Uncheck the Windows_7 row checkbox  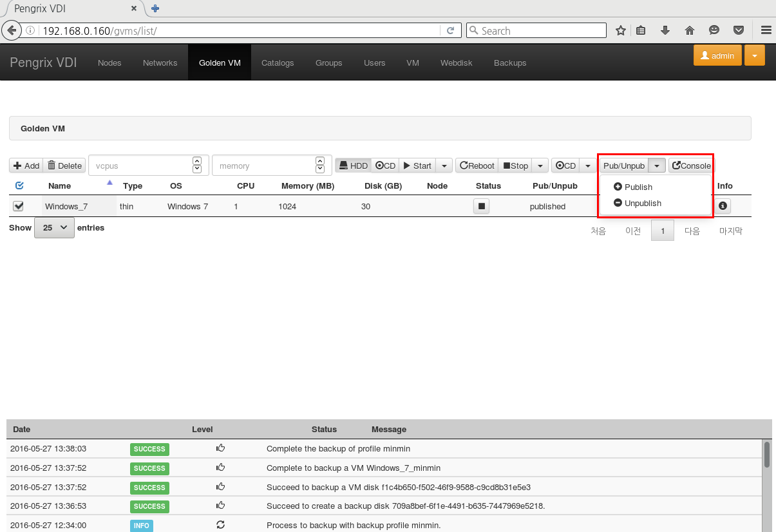click(19, 206)
